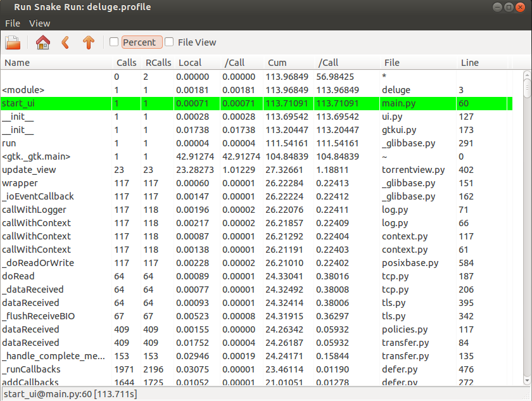
Task: Click the Up to parent arrow icon
Action: (x=89, y=42)
